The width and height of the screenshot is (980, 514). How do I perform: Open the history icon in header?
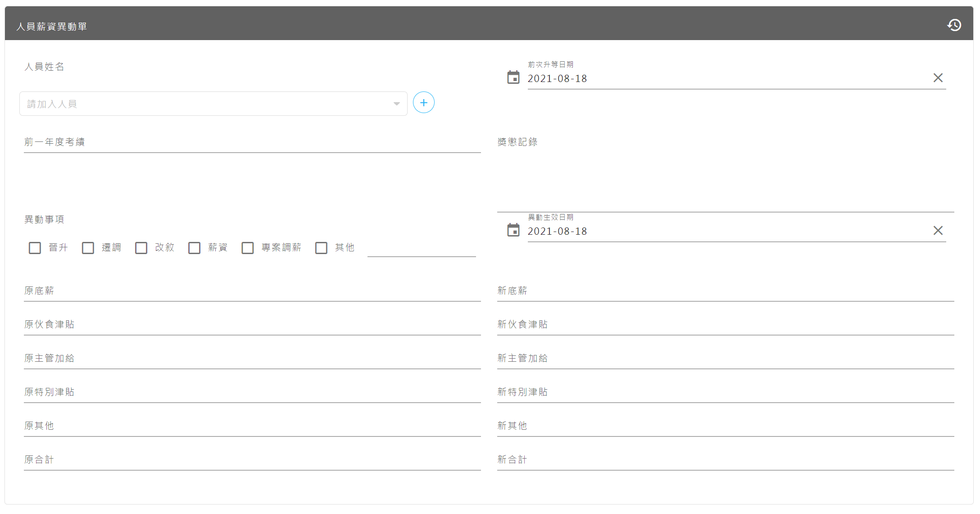[x=954, y=25]
